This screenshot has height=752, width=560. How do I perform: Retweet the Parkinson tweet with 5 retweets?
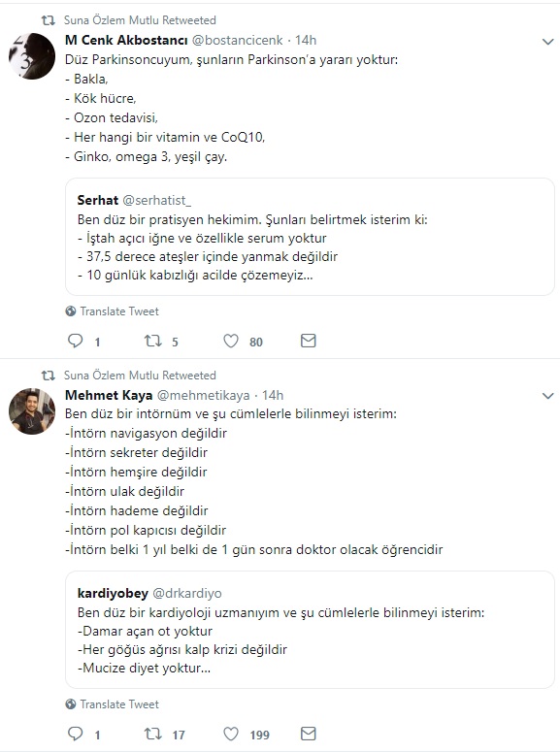[153, 341]
